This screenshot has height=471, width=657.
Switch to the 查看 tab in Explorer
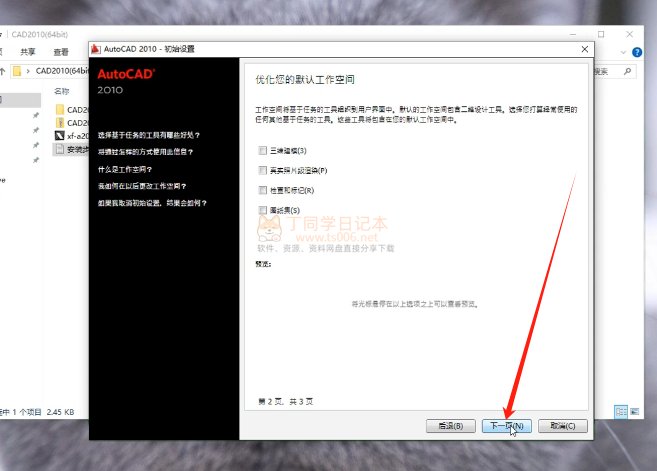(x=61, y=52)
